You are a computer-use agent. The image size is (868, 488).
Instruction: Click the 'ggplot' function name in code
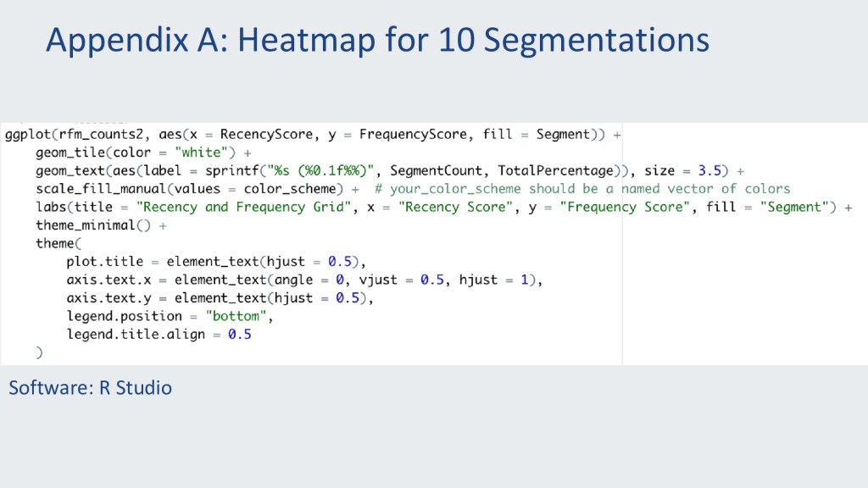pyautogui.click(x=27, y=134)
